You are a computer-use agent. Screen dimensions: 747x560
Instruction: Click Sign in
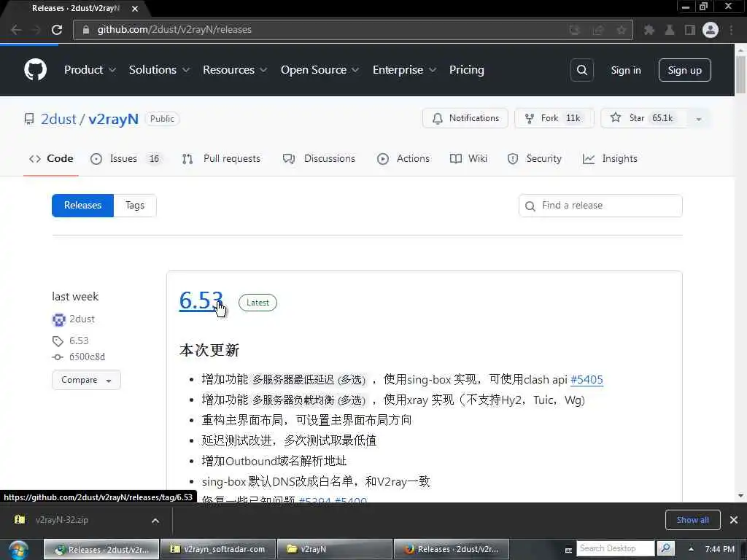click(x=625, y=71)
